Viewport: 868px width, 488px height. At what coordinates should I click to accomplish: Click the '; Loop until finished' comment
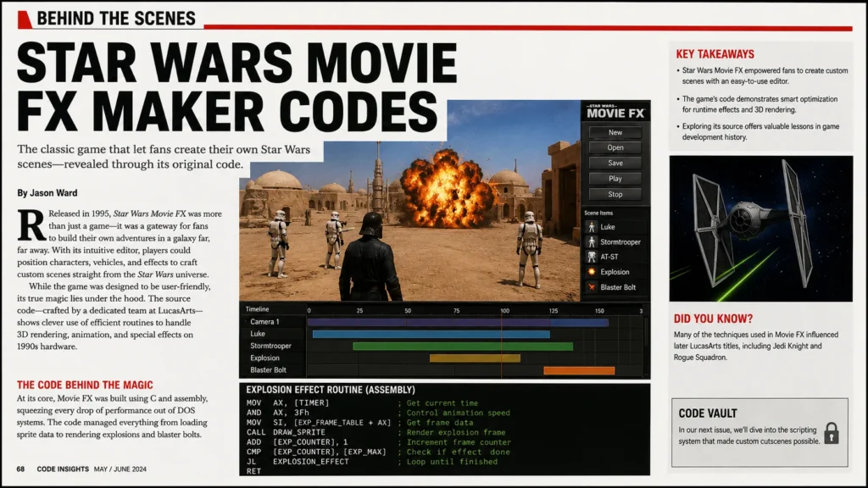tap(448, 462)
